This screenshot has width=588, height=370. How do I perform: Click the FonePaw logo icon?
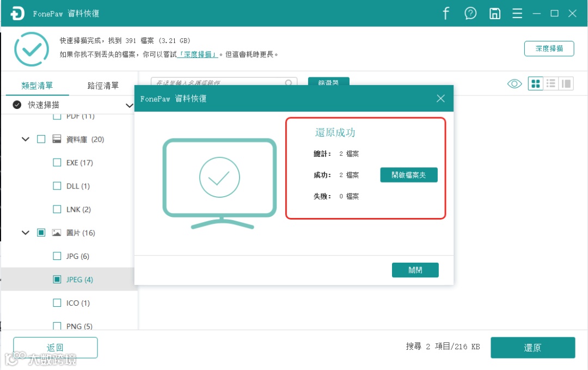pos(17,14)
